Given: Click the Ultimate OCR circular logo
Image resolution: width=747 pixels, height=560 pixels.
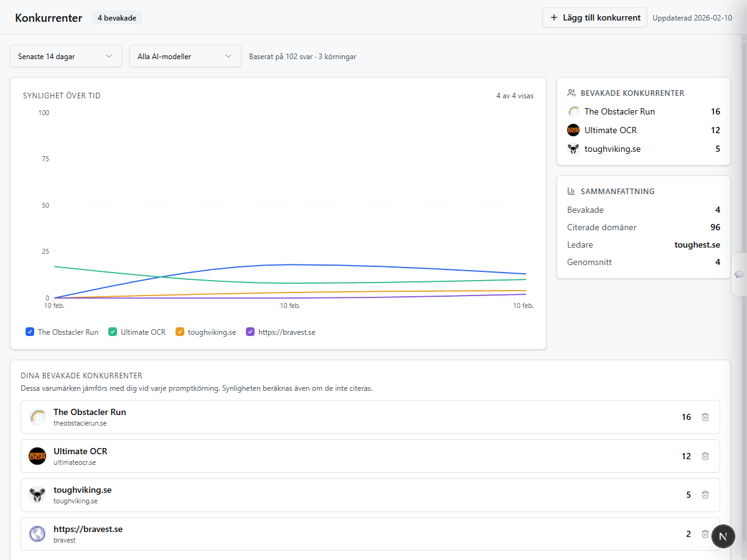Looking at the screenshot, I should coord(37,456).
